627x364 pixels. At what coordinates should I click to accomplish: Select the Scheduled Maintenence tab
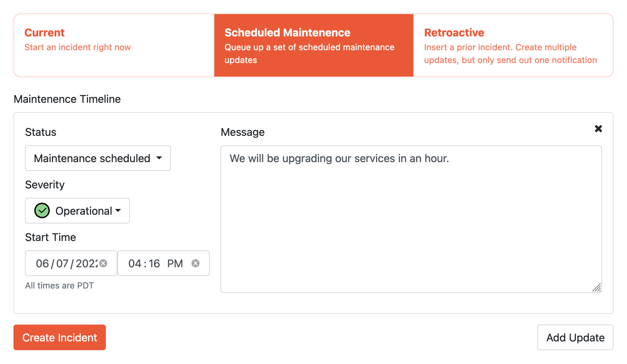pyautogui.click(x=314, y=45)
